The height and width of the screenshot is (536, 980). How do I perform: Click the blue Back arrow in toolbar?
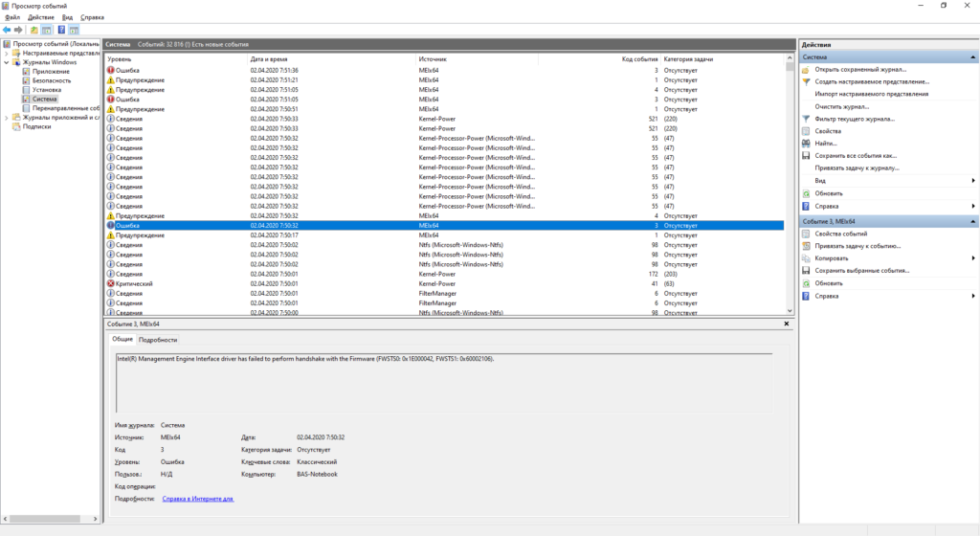(7, 30)
